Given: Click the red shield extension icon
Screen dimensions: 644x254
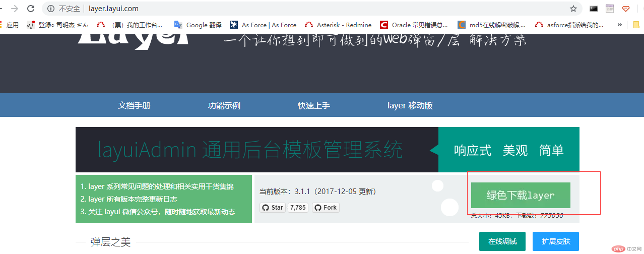Looking at the screenshot, I should click(626, 9).
